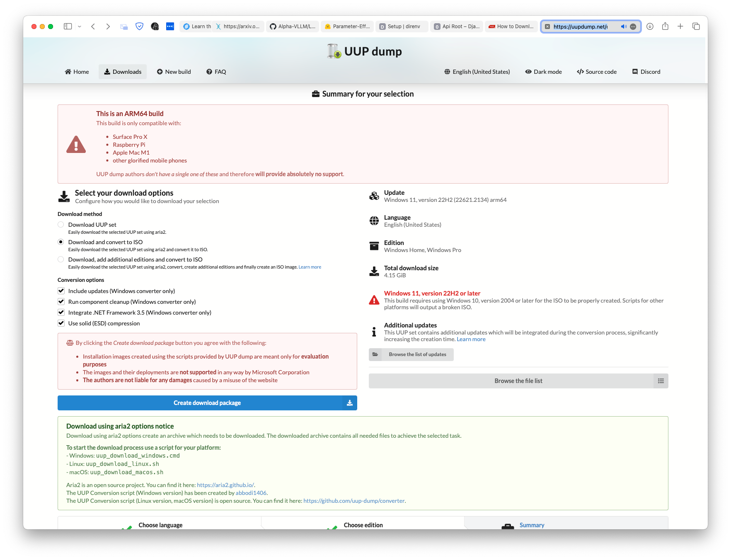Switch to the Alpha-VLLM GitHub tab
The width and height of the screenshot is (731, 560).
pyautogui.click(x=293, y=27)
